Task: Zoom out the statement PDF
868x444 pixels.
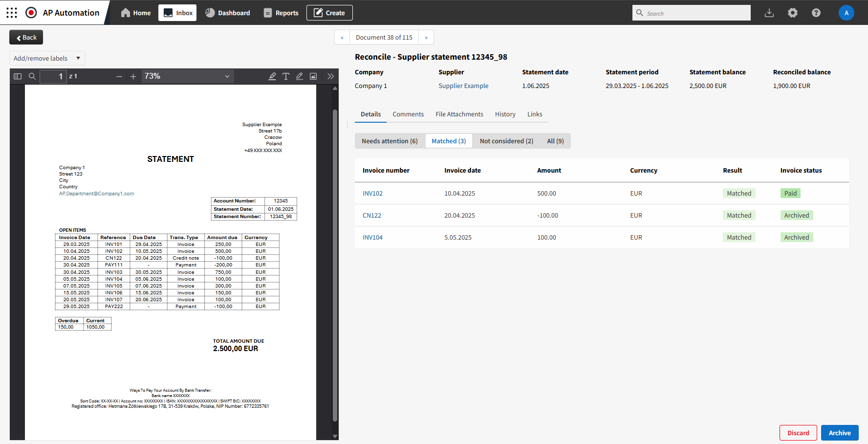Action: point(119,76)
